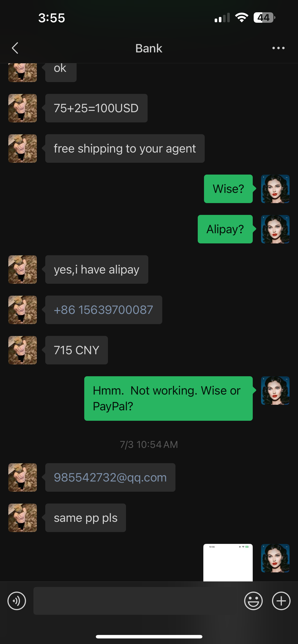Tap the 'Hmm. Not working' message bubble

pos(168,398)
